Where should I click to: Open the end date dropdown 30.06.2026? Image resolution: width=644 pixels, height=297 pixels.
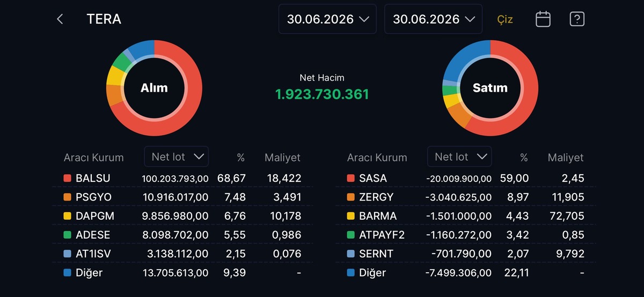[434, 19]
